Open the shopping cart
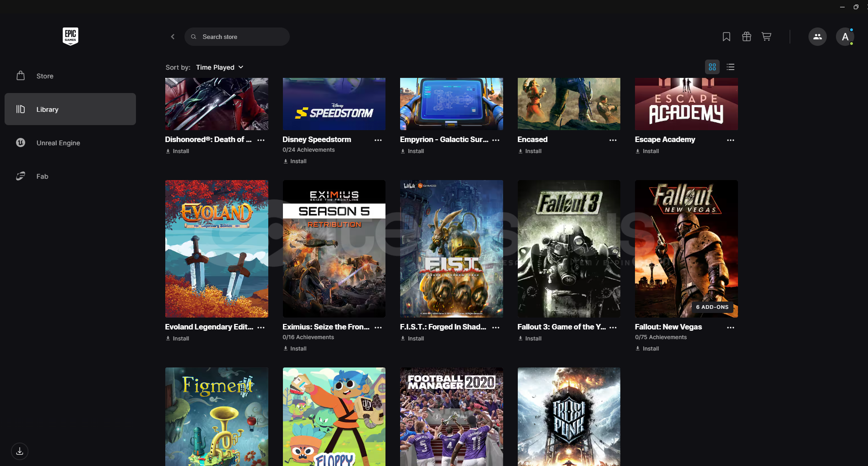This screenshot has height=466, width=868. 766,37
